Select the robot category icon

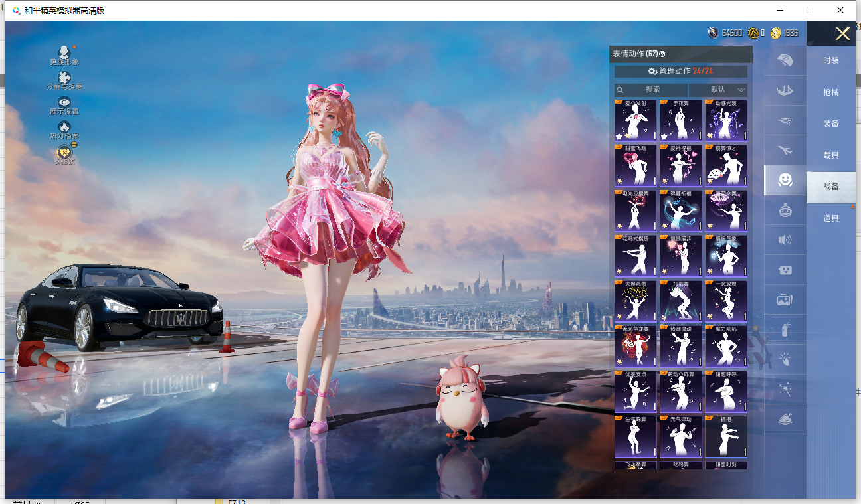pyautogui.click(x=785, y=210)
